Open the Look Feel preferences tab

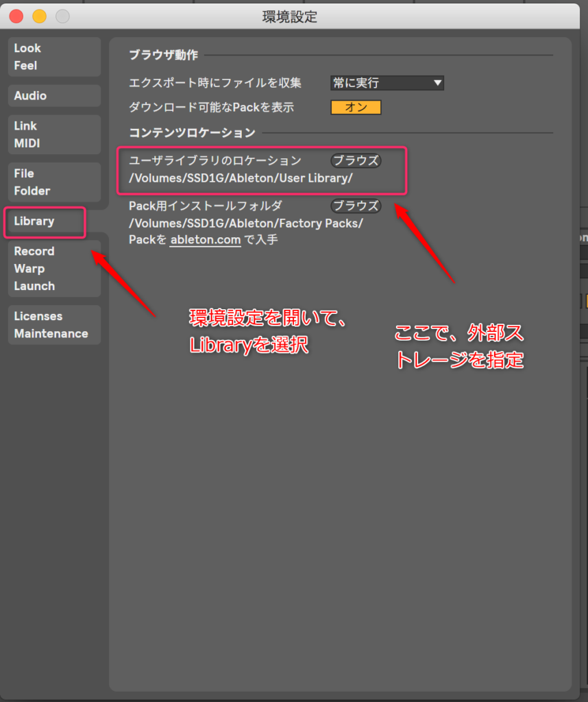(x=53, y=57)
